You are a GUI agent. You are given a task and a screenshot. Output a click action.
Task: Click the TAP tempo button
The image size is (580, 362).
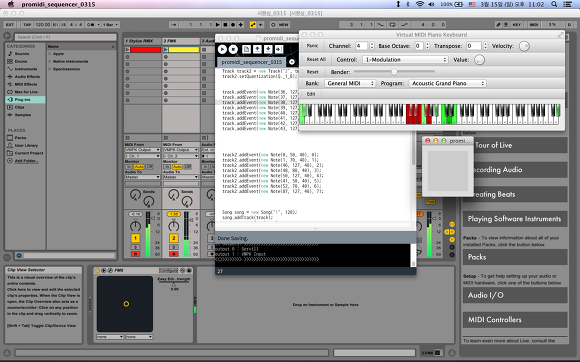27,25
